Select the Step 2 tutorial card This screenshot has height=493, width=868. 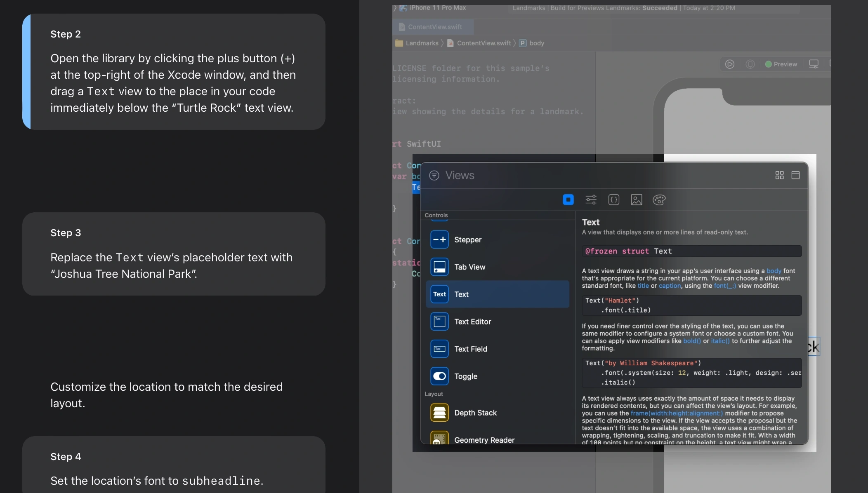click(174, 72)
